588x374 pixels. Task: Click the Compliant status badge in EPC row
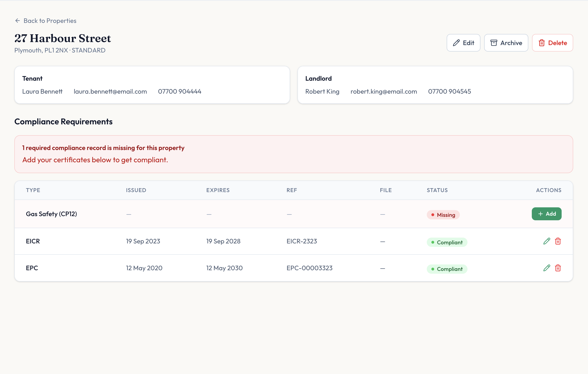(447, 269)
